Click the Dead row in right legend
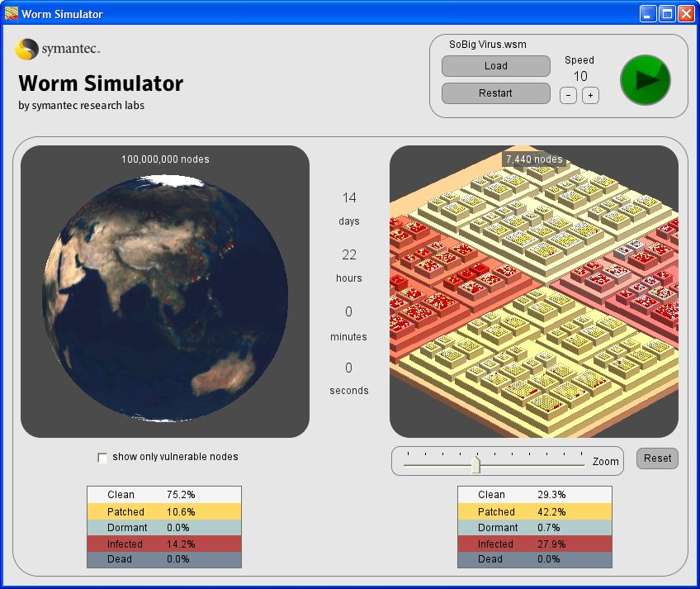Viewport: 700px width, 589px height. click(x=535, y=559)
